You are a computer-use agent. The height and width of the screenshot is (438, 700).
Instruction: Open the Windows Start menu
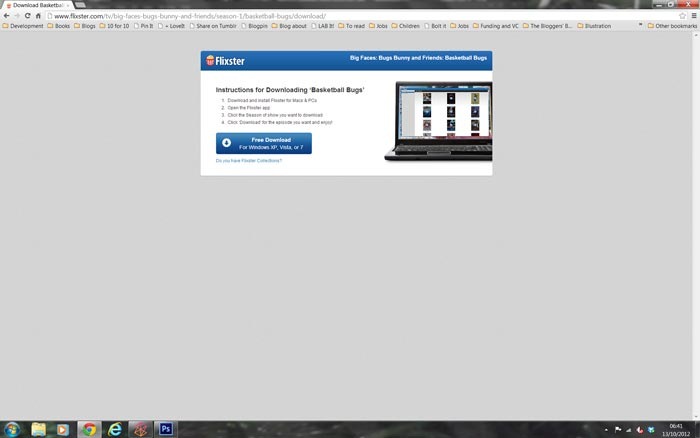click(x=12, y=430)
